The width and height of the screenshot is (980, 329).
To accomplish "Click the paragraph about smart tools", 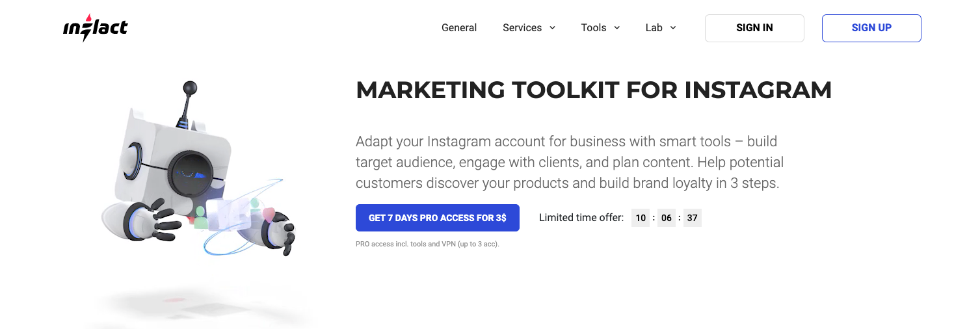I will (x=570, y=162).
